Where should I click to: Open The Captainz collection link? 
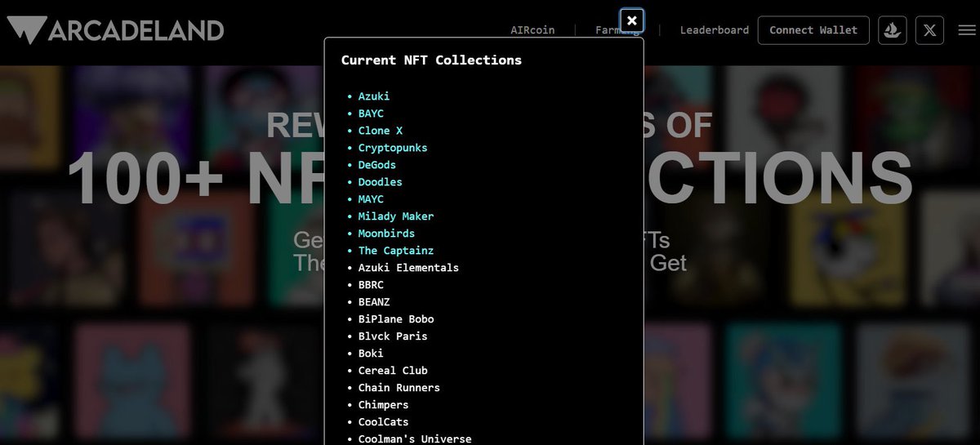[x=396, y=251]
